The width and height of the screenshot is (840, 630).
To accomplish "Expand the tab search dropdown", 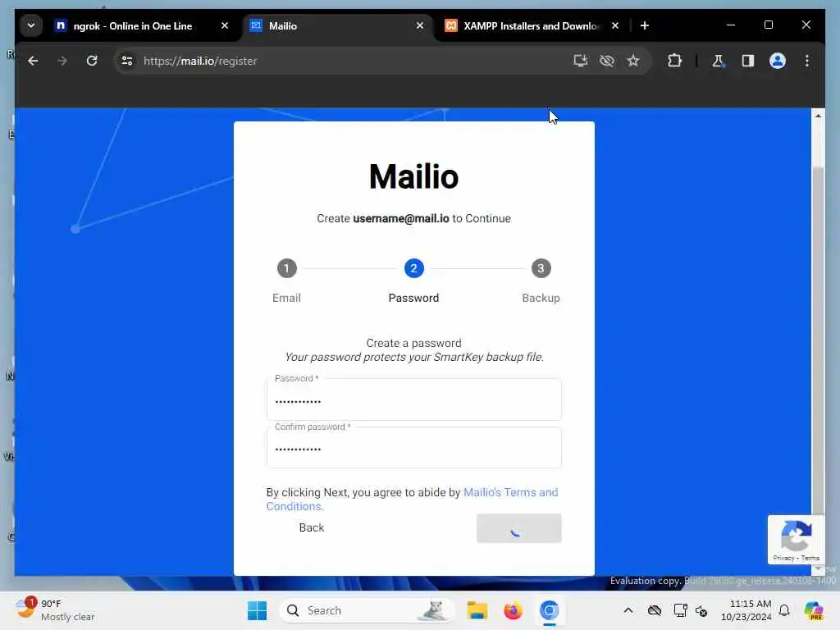I will coord(31,25).
